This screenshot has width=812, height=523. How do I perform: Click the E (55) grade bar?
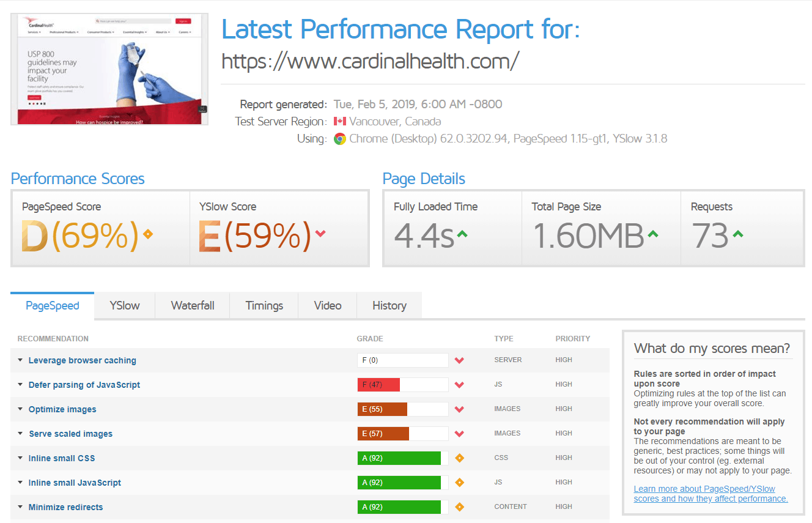point(403,409)
